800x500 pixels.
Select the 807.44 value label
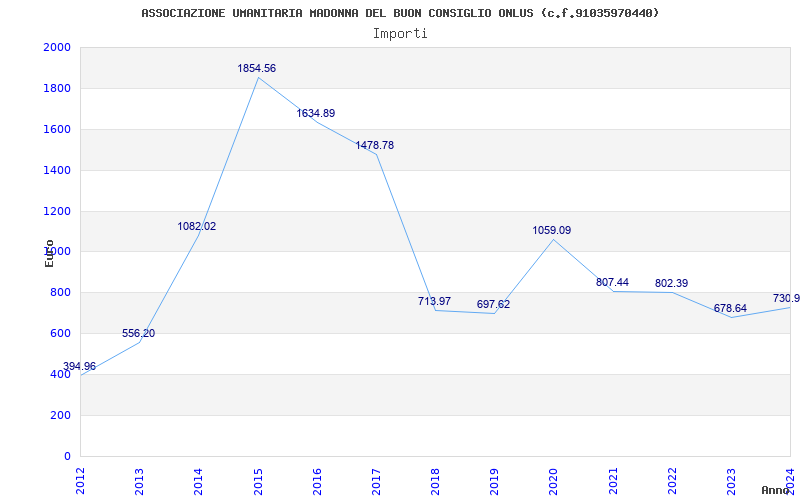pyautogui.click(x=612, y=282)
